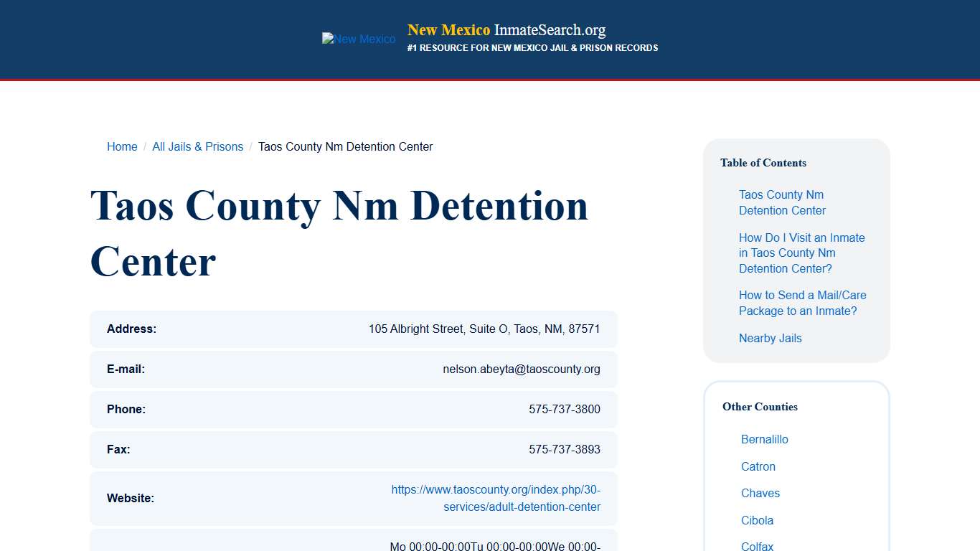Viewport: 980px width, 551px height.
Task: Jump to the Nearby Jails section
Action: (x=770, y=338)
